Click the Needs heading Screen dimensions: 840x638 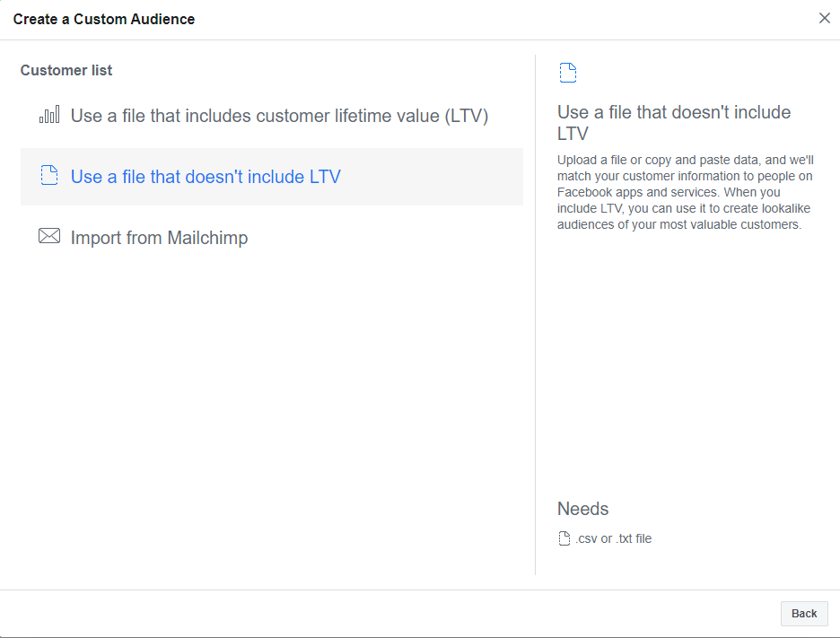(582, 509)
